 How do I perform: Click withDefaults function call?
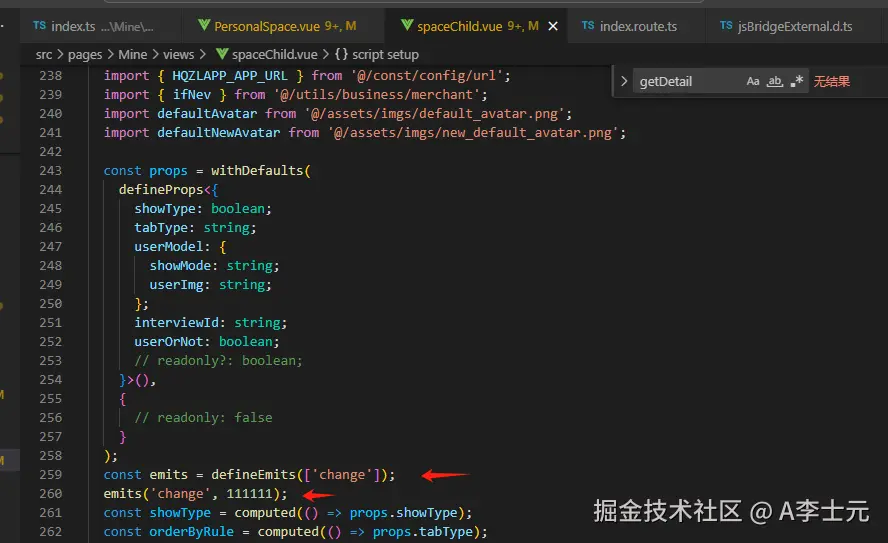pos(257,170)
